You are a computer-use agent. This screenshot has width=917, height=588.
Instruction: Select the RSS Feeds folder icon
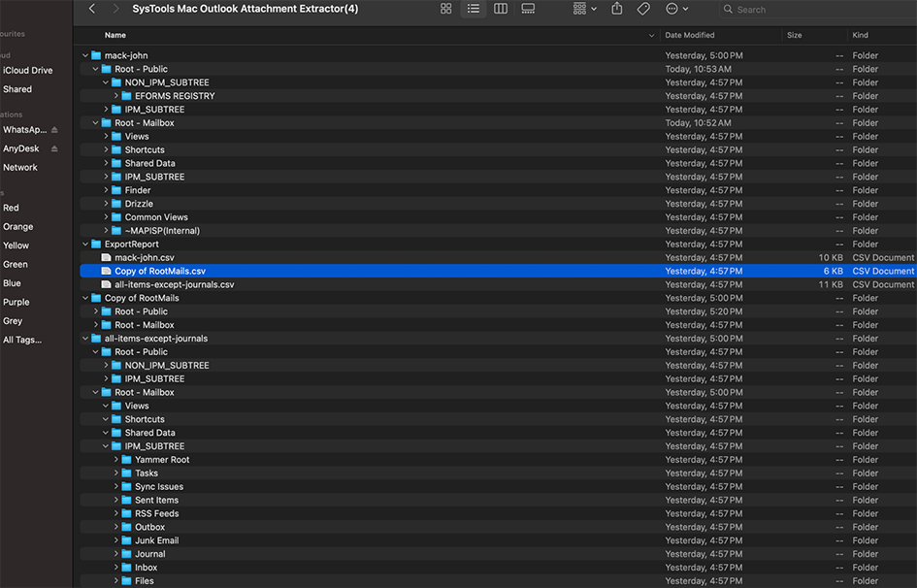point(126,513)
